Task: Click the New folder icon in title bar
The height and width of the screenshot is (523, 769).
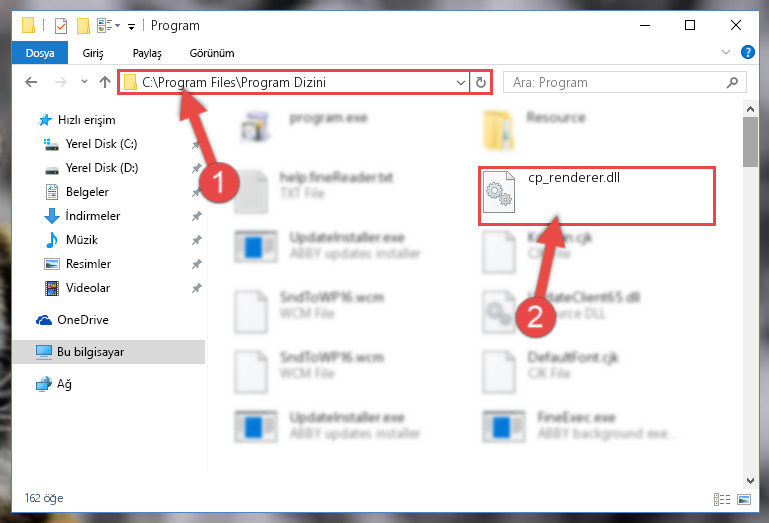Action: point(83,25)
